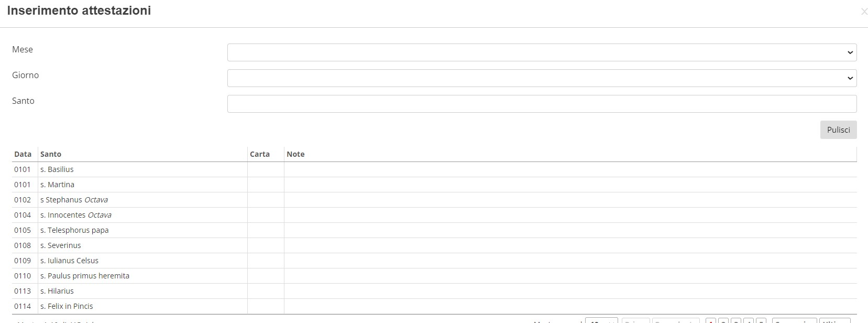Select the s. Basilius row
Viewport: 868px width, 323px height.
click(x=435, y=169)
